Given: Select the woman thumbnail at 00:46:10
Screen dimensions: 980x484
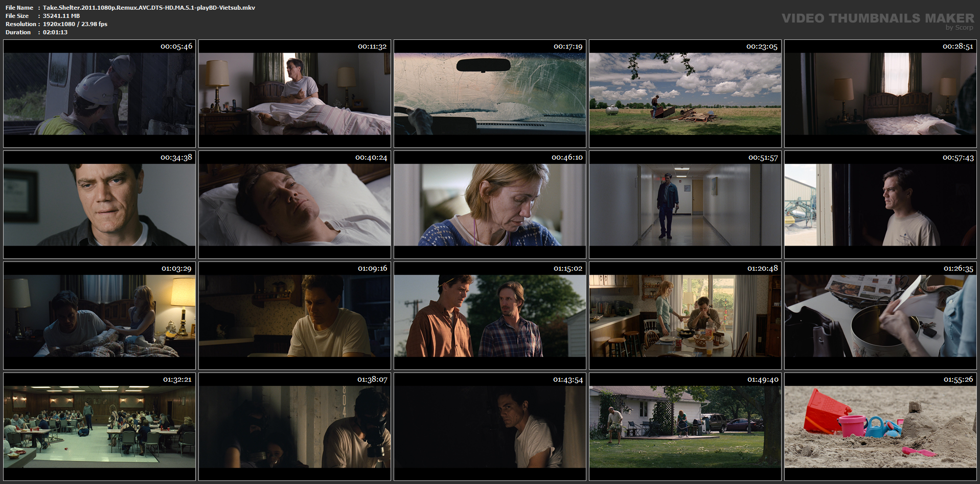Looking at the screenshot, I should click(490, 205).
